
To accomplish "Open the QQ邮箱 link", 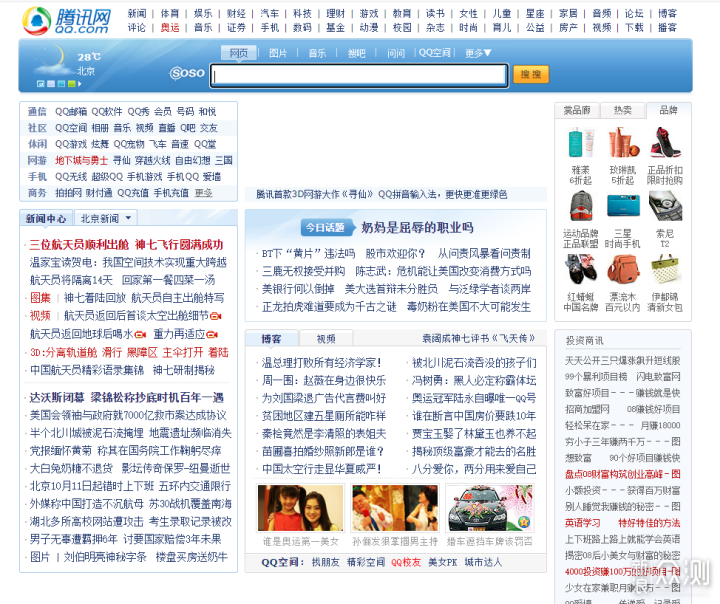I will point(71,112).
